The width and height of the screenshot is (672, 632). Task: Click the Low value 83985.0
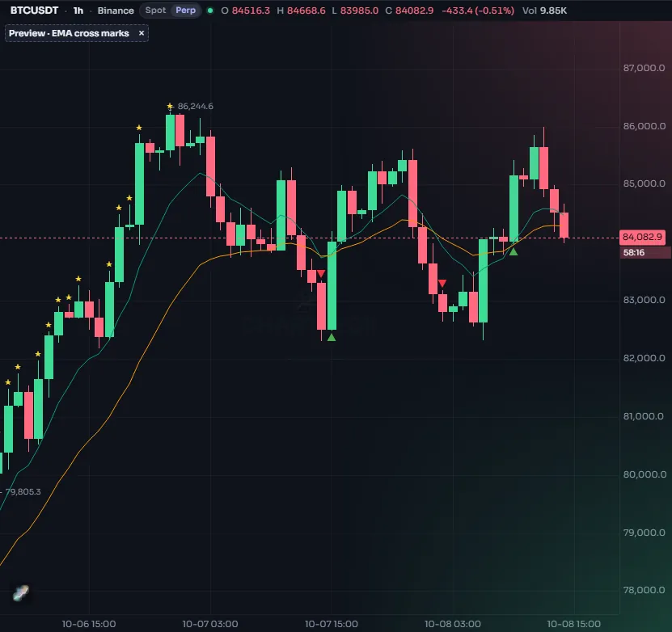pyautogui.click(x=359, y=11)
